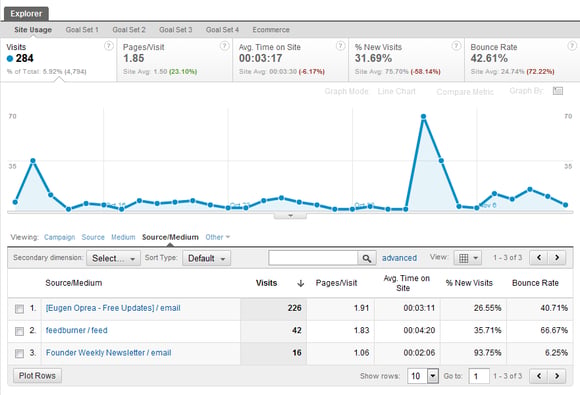Open the advanced filter link
The width and height of the screenshot is (580, 395).
pyautogui.click(x=399, y=258)
